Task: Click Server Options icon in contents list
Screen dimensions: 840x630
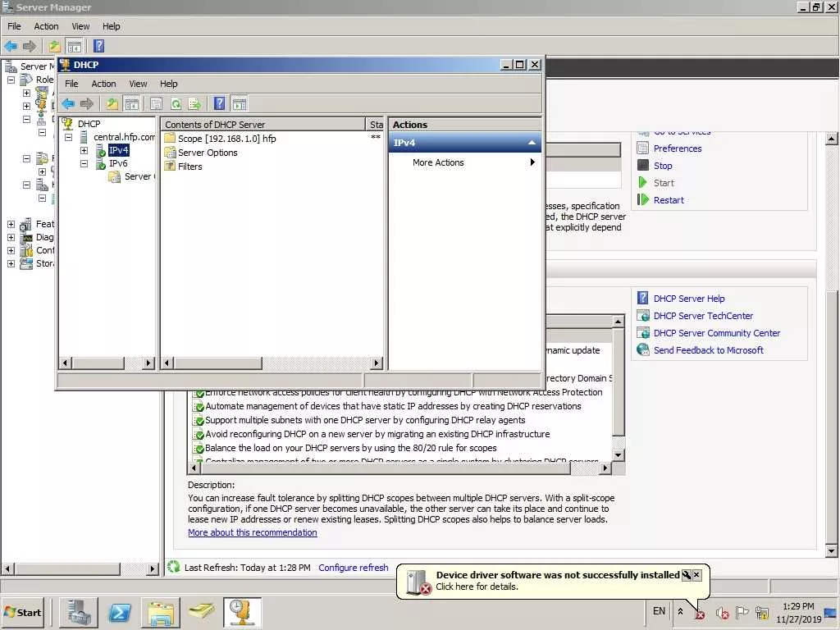Action: point(170,152)
